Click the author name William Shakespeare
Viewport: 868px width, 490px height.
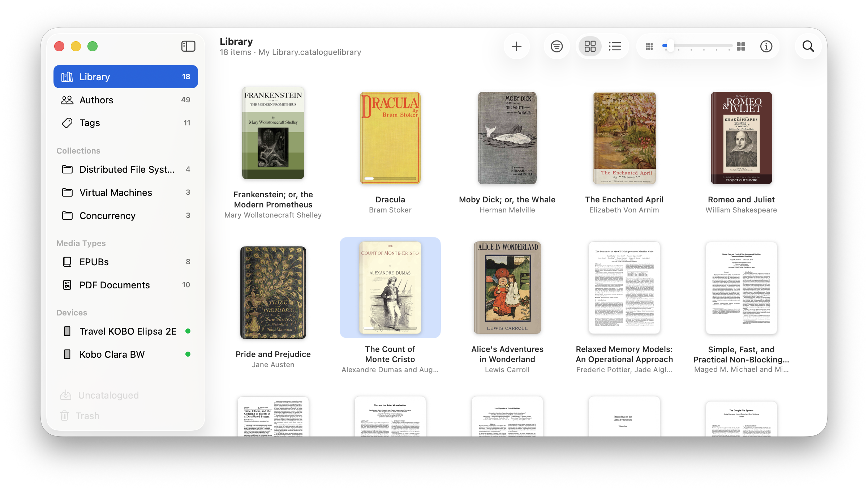click(x=741, y=210)
